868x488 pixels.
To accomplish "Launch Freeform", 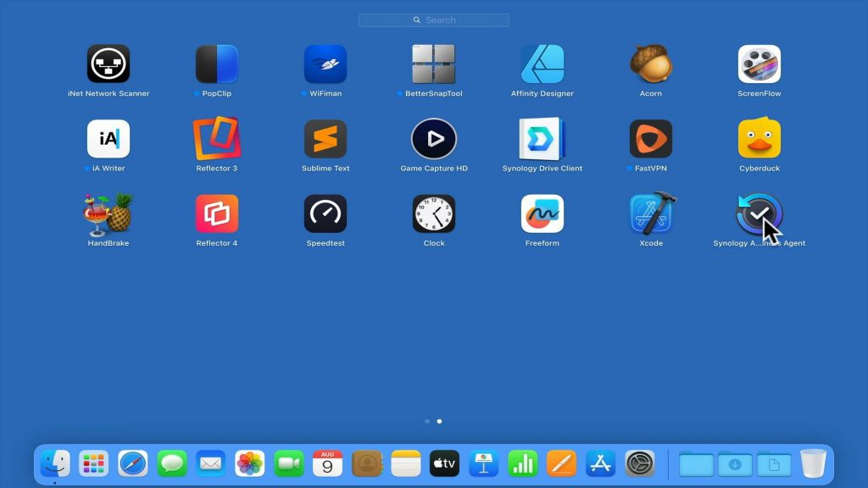I will (x=542, y=213).
